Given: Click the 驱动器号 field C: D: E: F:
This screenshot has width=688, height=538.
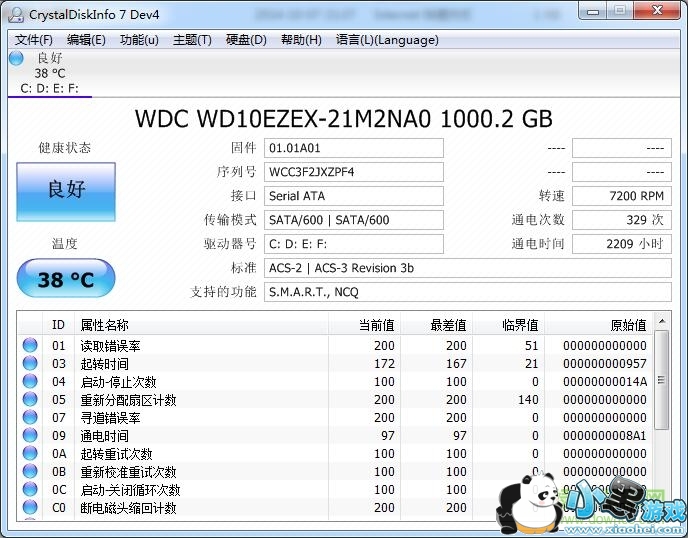Looking at the screenshot, I should [x=354, y=244].
